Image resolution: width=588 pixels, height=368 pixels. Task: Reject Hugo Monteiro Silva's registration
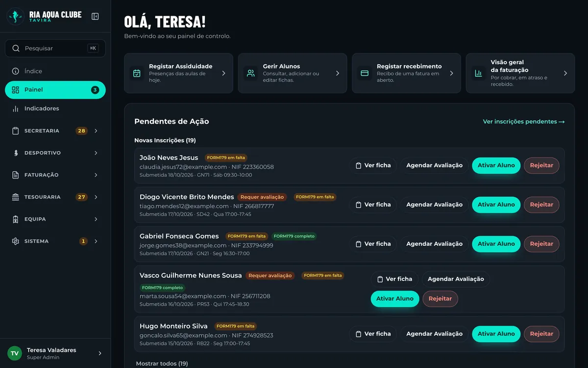(541, 334)
